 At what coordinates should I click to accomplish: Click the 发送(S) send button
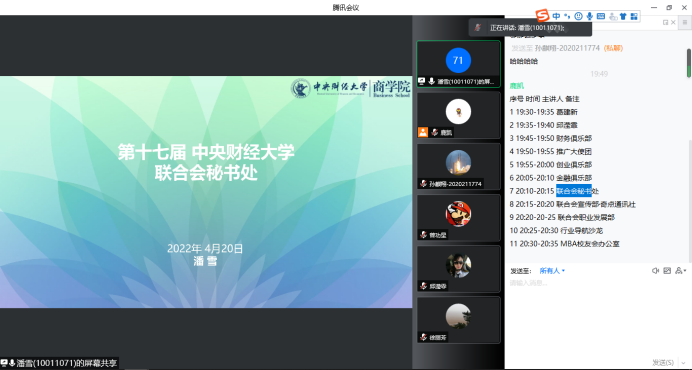(663, 362)
